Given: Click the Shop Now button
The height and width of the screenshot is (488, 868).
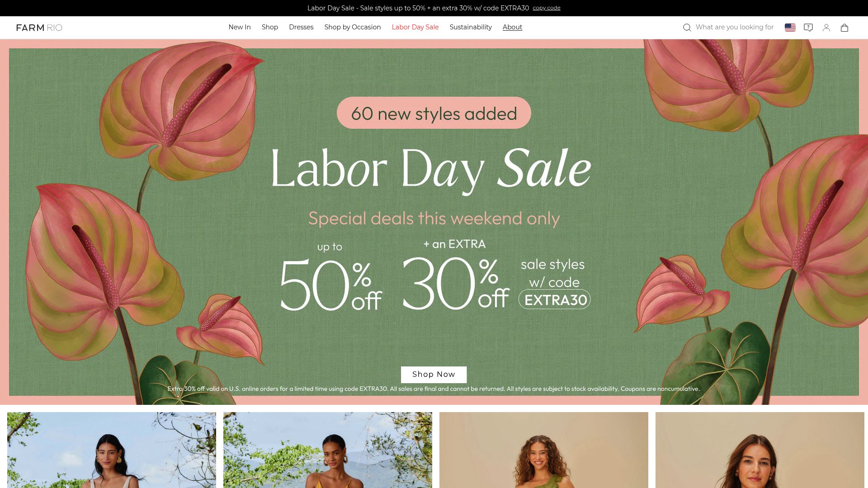Looking at the screenshot, I should (434, 375).
